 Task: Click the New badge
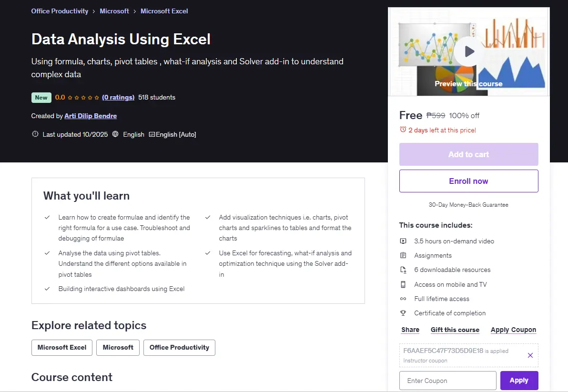(x=41, y=97)
